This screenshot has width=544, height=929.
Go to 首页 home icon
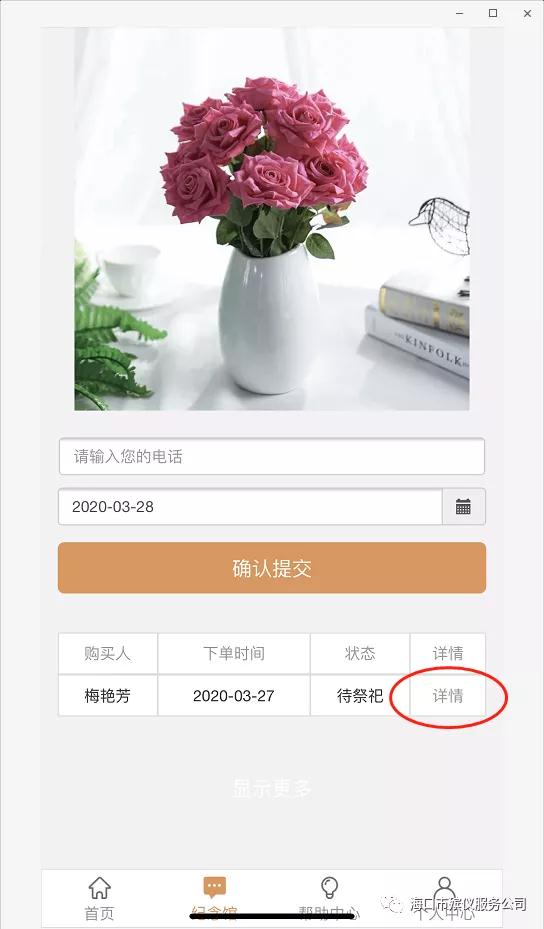coord(100,888)
